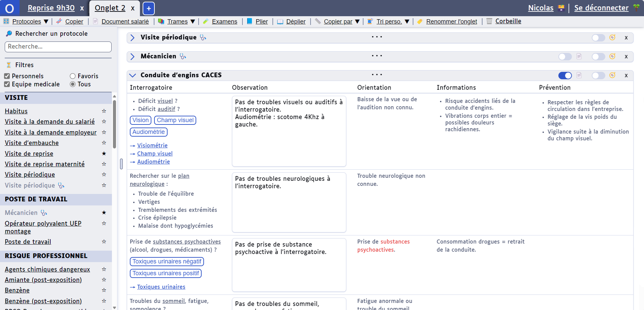Image resolution: width=644 pixels, height=310 pixels.
Task: Open the Rechercher un protocole search icon
Action: [8, 33]
